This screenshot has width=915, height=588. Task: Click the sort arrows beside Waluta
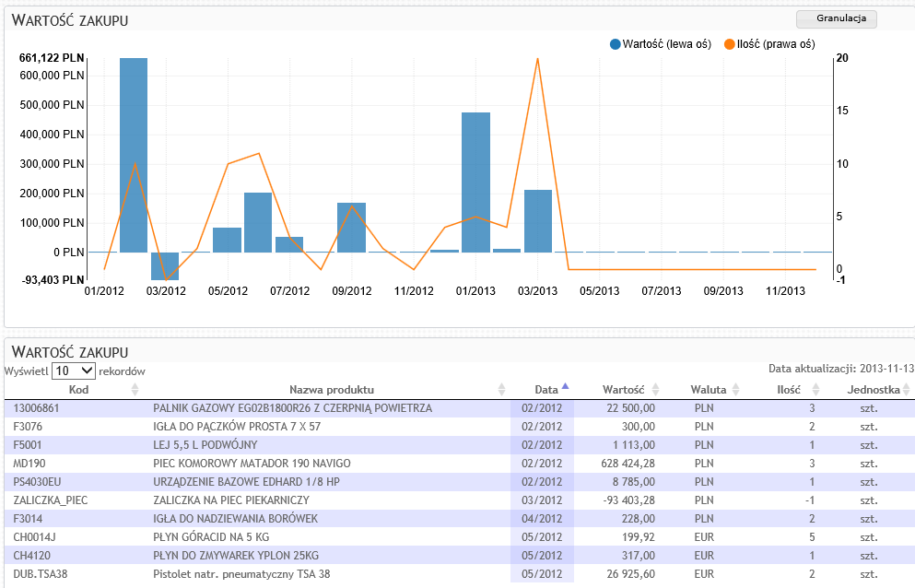(x=735, y=390)
